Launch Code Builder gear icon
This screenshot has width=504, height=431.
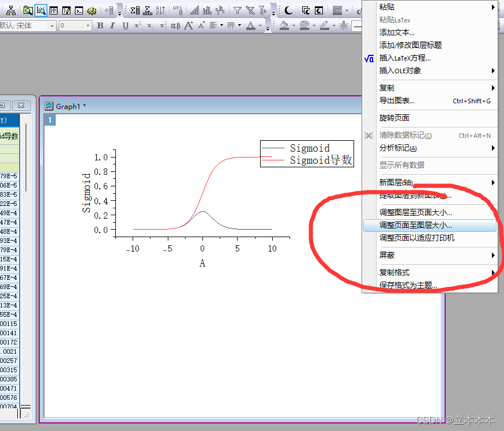tap(92, 10)
